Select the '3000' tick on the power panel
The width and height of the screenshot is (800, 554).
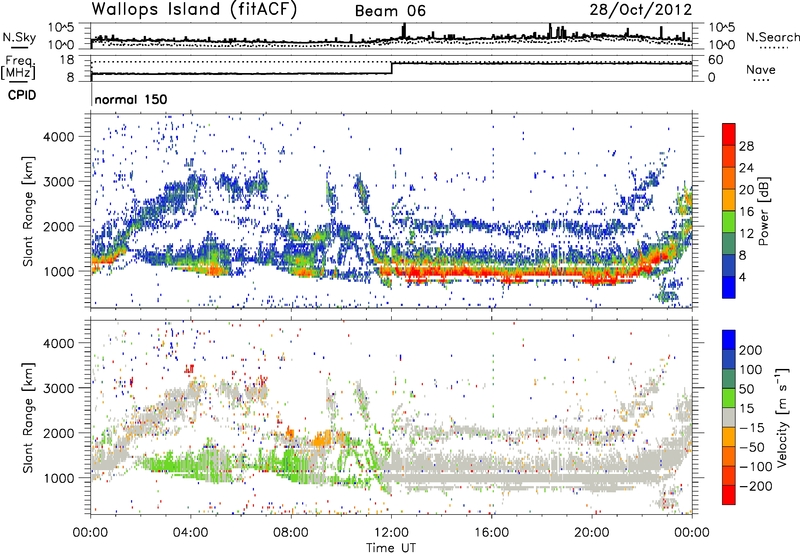59,182
